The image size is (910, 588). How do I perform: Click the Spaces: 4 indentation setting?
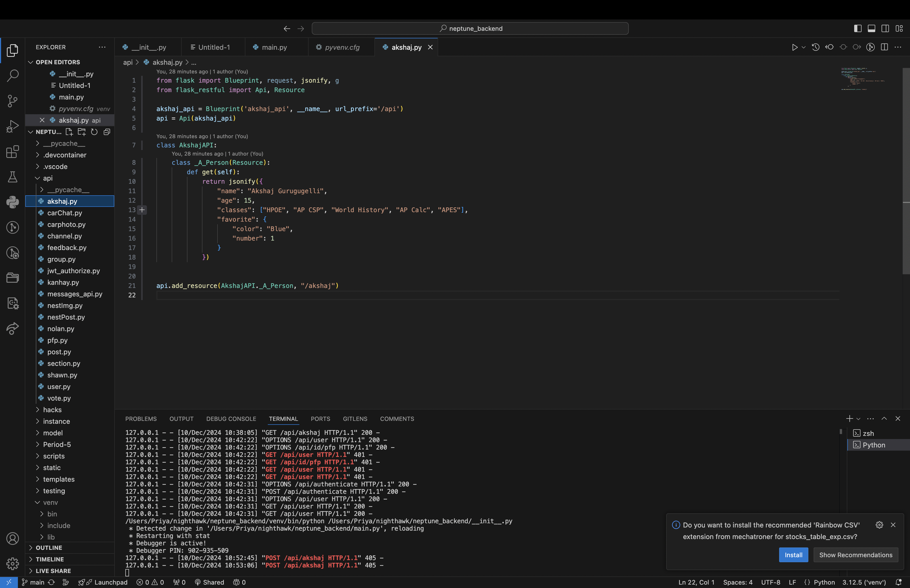(737, 582)
